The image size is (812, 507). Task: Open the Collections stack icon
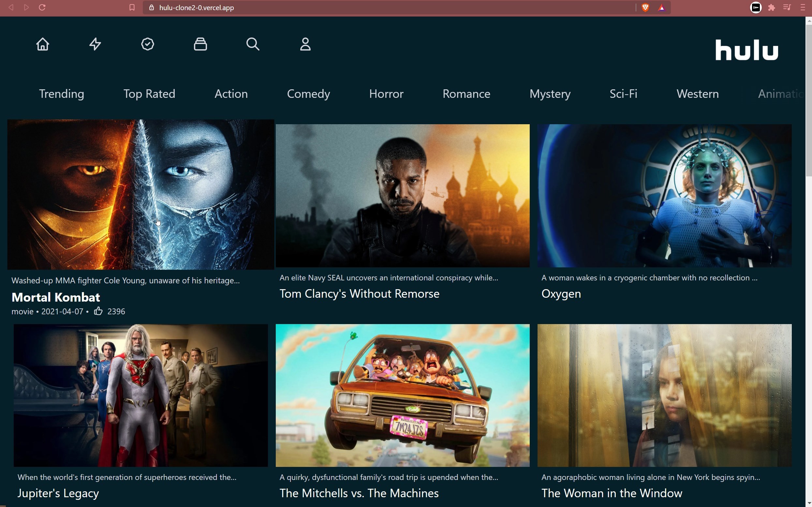coord(200,44)
